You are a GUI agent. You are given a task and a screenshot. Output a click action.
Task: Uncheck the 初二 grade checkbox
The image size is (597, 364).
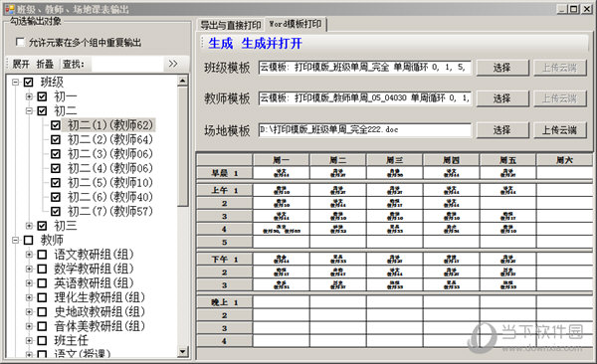pyautogui.click(x=42, y=110)
